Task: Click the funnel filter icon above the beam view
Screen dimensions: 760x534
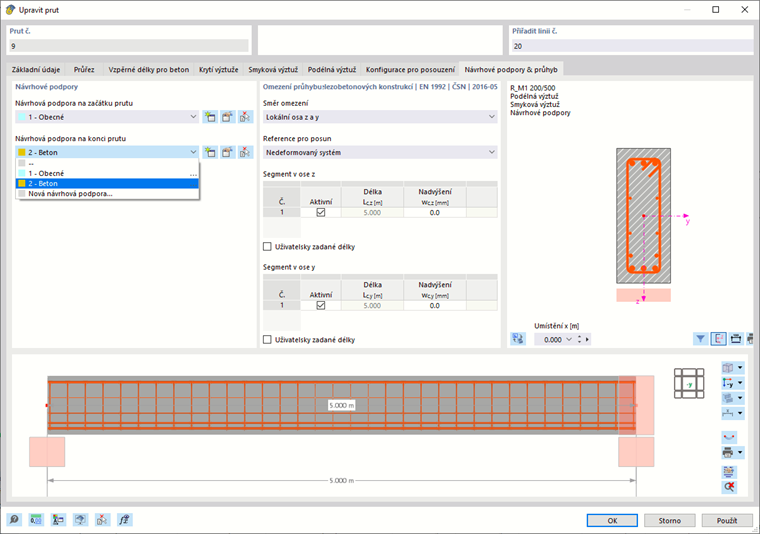Action: [700, 339]
